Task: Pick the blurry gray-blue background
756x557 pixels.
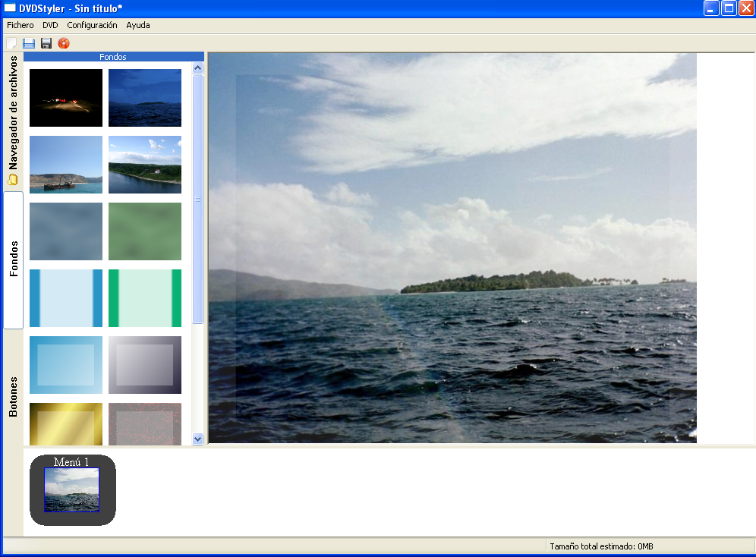Action: pos(66,231)
